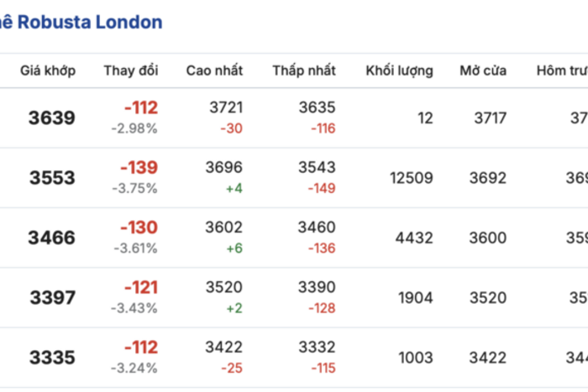This screenshot has height=392, width=588.
Task: Select the lowest price 3390
Action: point(317,288)
